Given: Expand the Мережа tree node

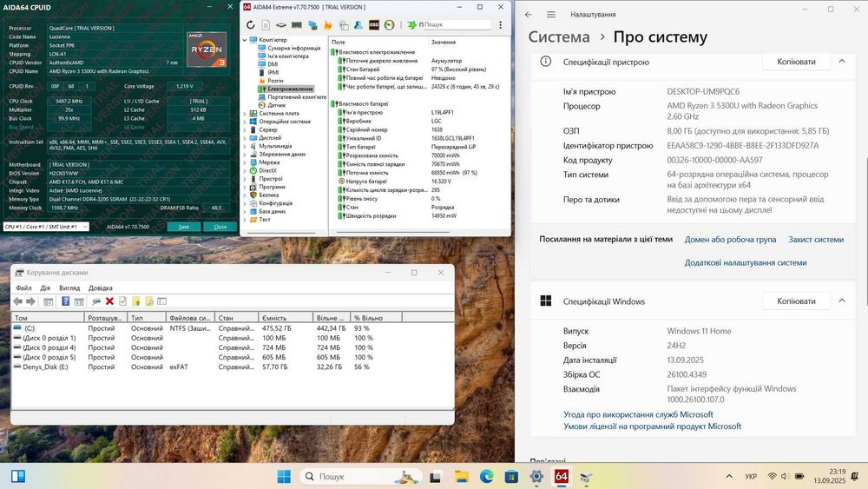Looking at the screenshot, I should (245, 162).
